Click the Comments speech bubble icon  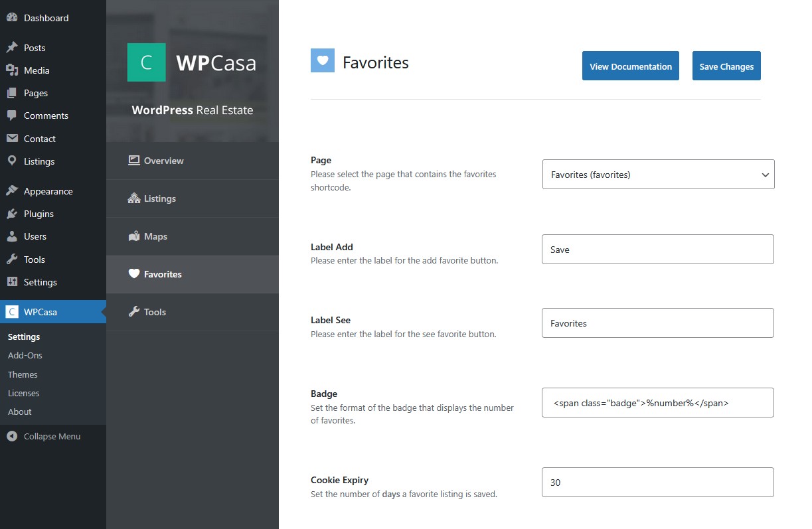pyautogui.click(x=12, y=115)
